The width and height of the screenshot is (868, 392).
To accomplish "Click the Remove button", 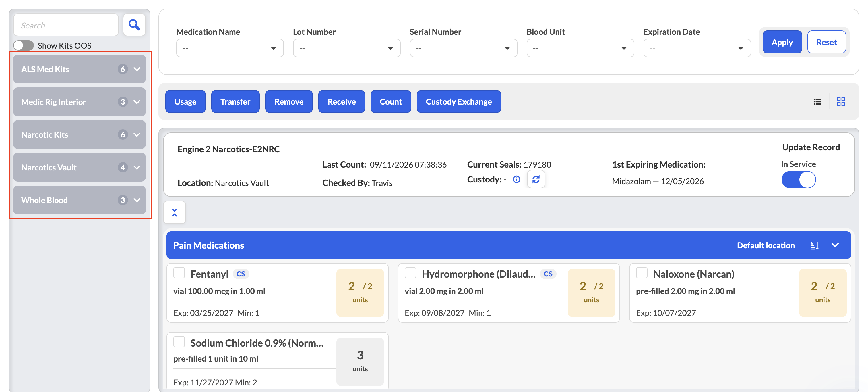I will click(289, 101).
